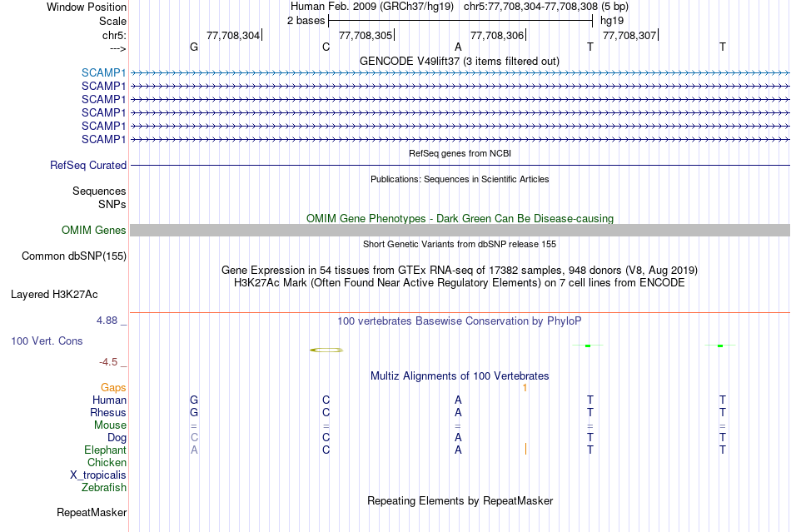Open Multiz Alignments of 100 Vertebrates title
The image size is (791, 532).
tap(460, 375)
